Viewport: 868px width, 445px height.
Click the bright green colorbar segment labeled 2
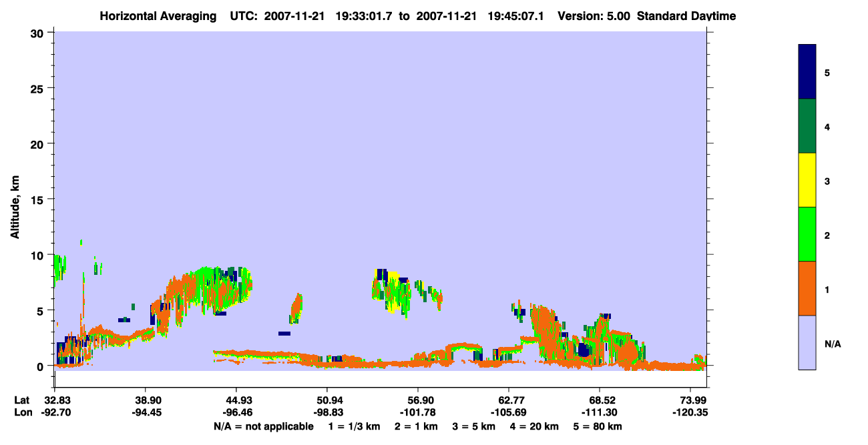(807, 234)
